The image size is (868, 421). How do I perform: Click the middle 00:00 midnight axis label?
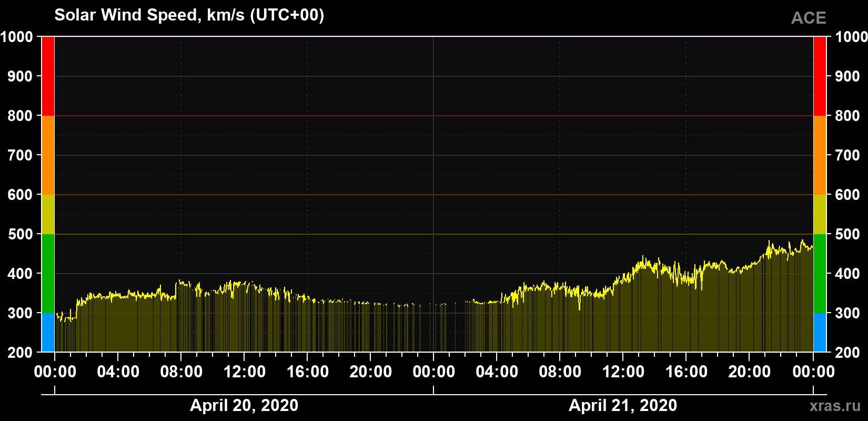tap(433, 372)
